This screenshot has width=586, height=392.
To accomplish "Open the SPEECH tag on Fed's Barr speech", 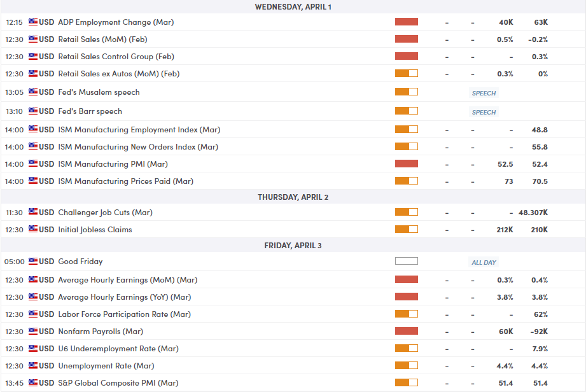I will coord(484,112).
